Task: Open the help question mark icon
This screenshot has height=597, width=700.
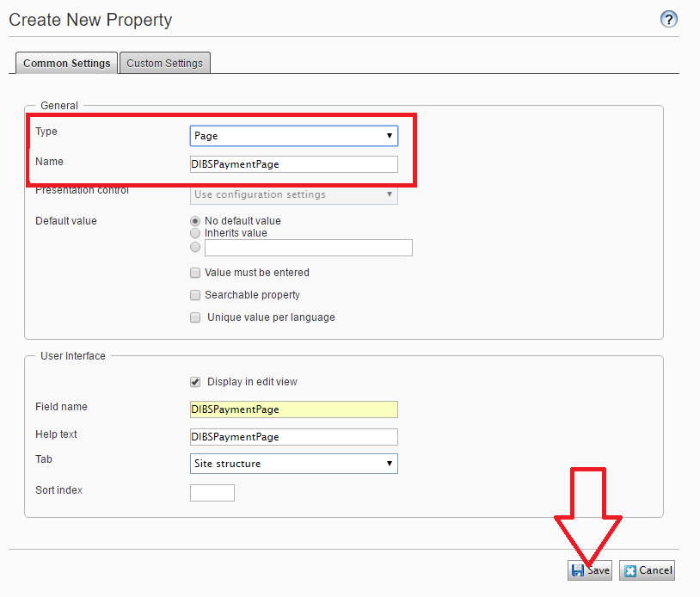Action: click(x=669, y=20)
